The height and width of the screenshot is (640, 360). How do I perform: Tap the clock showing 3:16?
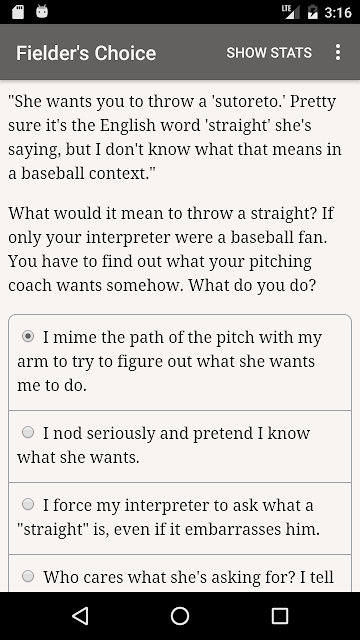click(x=338, y=12)
